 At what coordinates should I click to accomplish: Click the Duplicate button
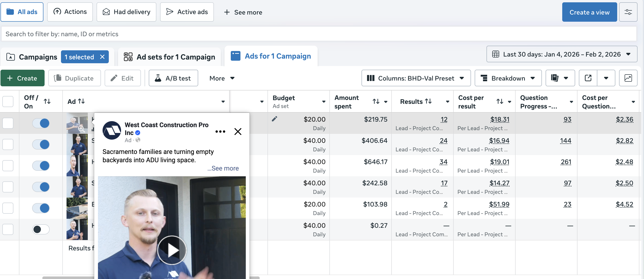coord(75,78)
